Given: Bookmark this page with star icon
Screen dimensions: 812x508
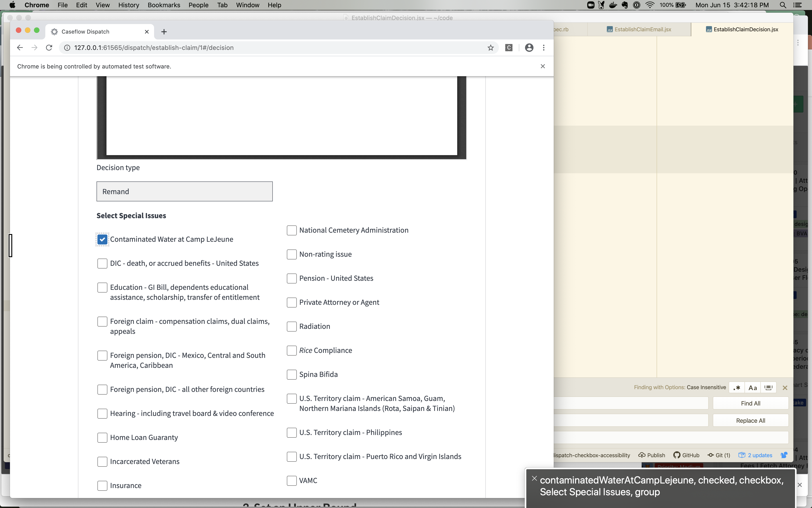Looking at the screenshot, I should (491, 48).
